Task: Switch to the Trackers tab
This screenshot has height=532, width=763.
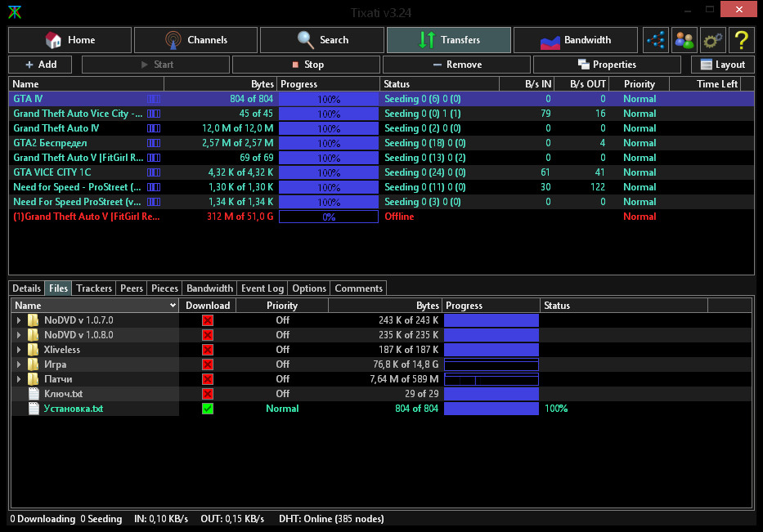Action: (94, 288)
